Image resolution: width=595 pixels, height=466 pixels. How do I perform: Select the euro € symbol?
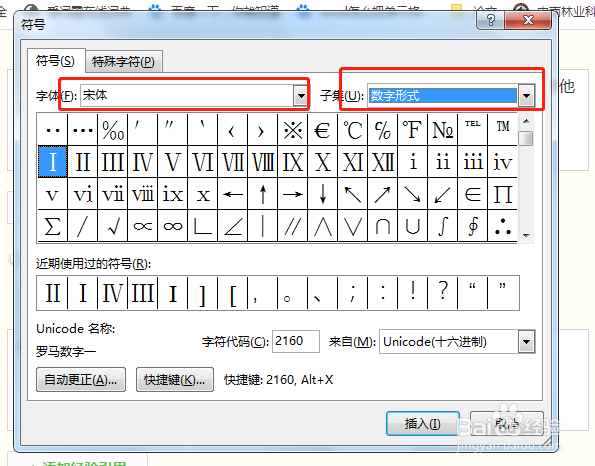pyautogui.click(x=323, y=130)
